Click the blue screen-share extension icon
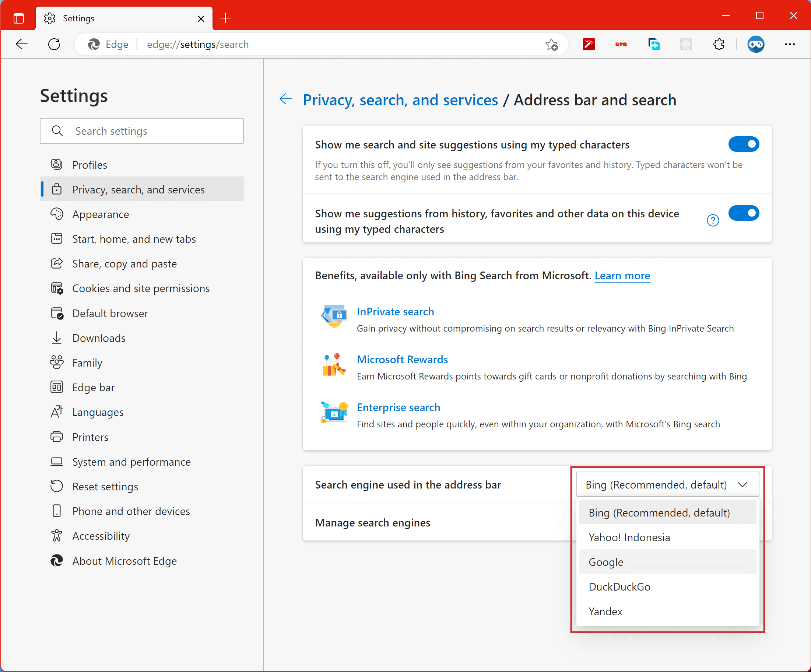The height and width of the screenshot is (672, 811). (x=654, y=45)
